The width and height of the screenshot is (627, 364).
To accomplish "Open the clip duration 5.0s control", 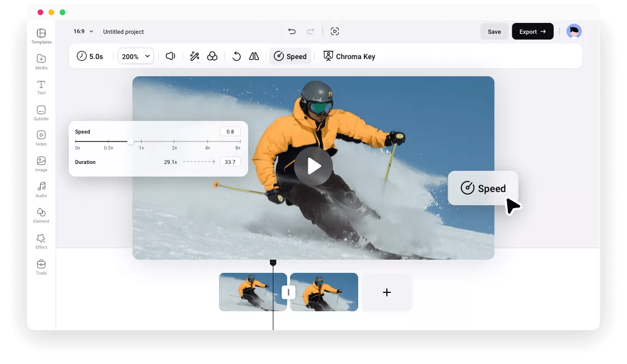I will pyautogui.click(x=90, y=56).
